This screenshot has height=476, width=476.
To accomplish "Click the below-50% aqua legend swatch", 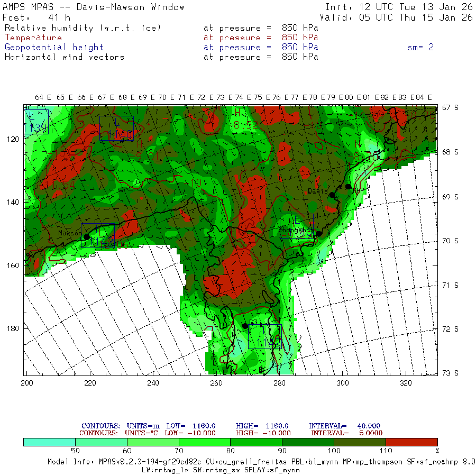I will pos(50,442).
